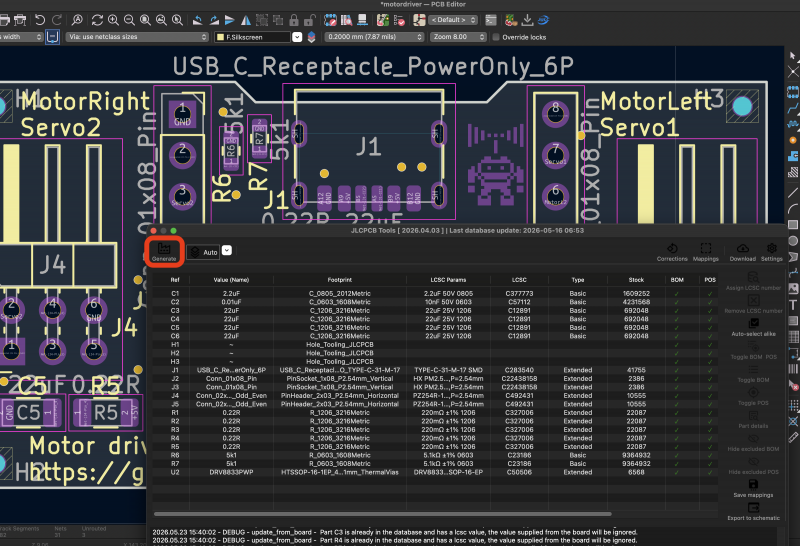The width and height of the screenshot is (800, 546).
Task: Toggle the POS checkmark for H1
Action: click(709, 344)
